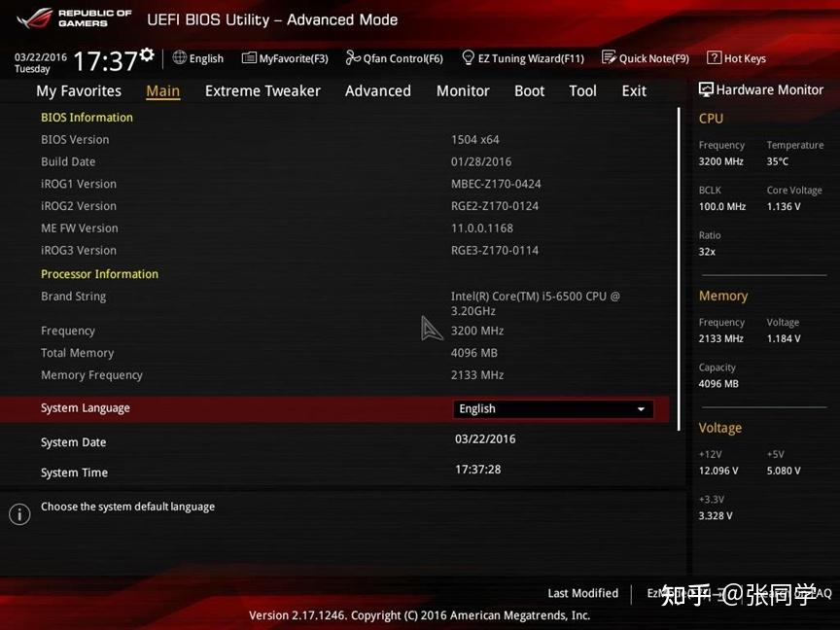The height and width of the screenshot is (630, 840).
Task: Open Quick Note
Action: tap(645, 58)
